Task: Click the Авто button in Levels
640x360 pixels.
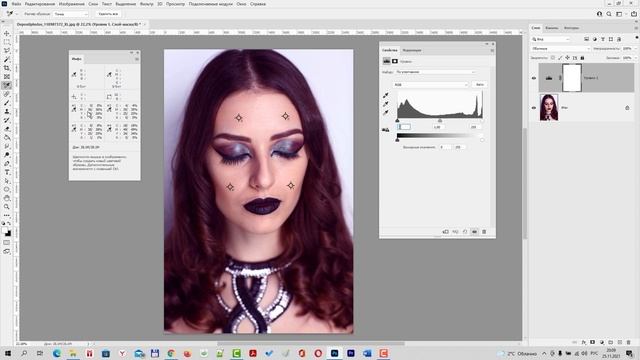Action: (x=480, y=84)
